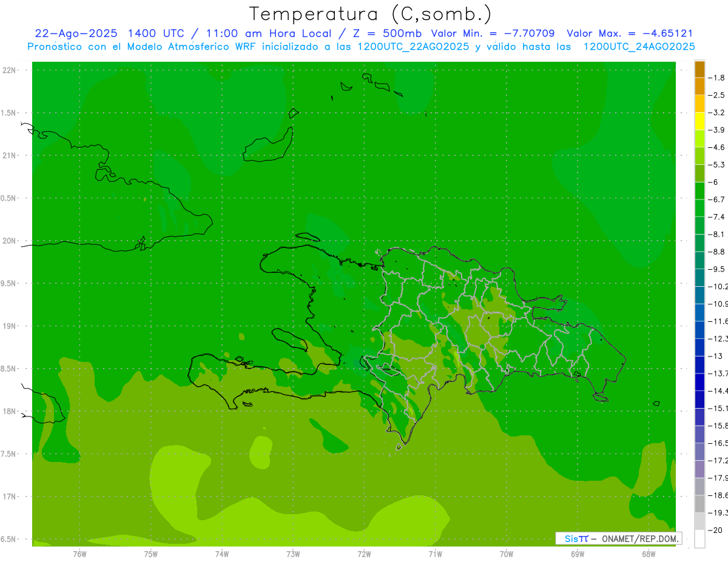728x562 pixels.
Task: Click the "20N" latitude label
Action: [10, 241]
